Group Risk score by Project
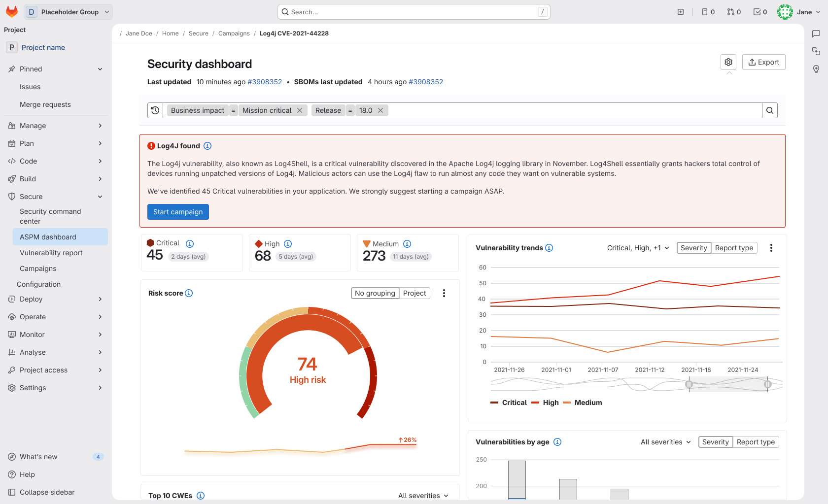Image resolution: width=828 pixels, height=504 pixels. point(414,293)
